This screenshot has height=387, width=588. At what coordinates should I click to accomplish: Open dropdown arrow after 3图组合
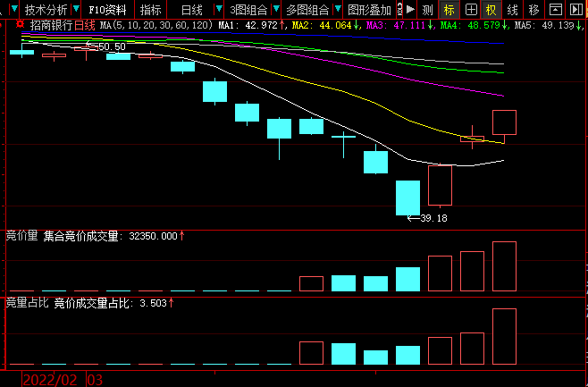click(x=276, y=10)
